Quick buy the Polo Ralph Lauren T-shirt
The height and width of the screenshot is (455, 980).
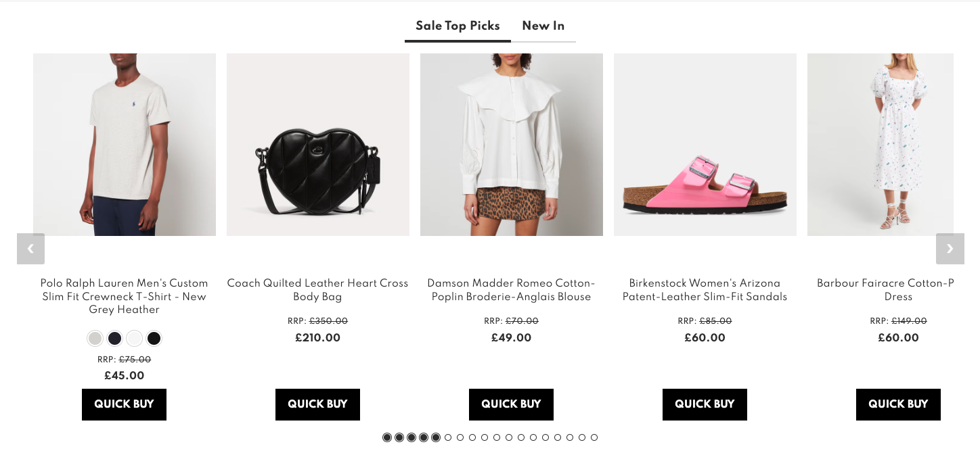(124, 404)
